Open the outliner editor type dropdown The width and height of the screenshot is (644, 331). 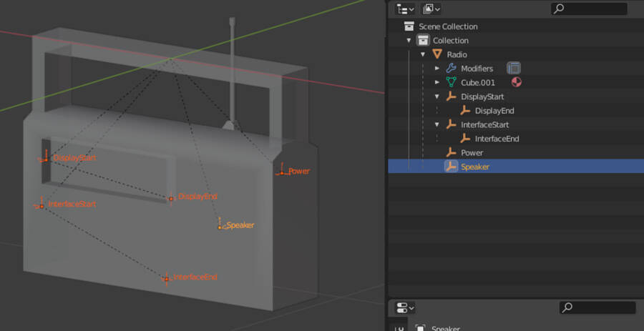[x=405, y=9]
